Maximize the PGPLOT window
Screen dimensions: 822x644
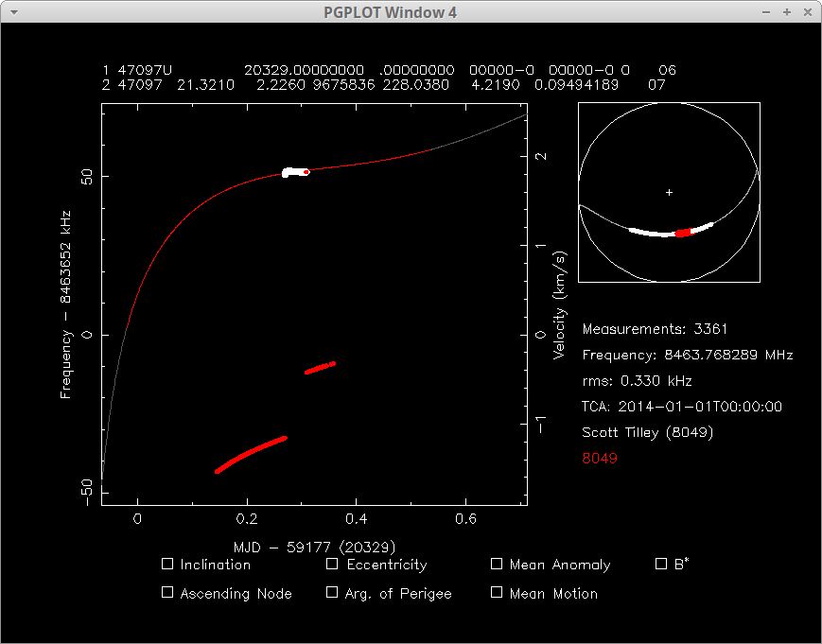pyautogui.click(x=786, y=12)
